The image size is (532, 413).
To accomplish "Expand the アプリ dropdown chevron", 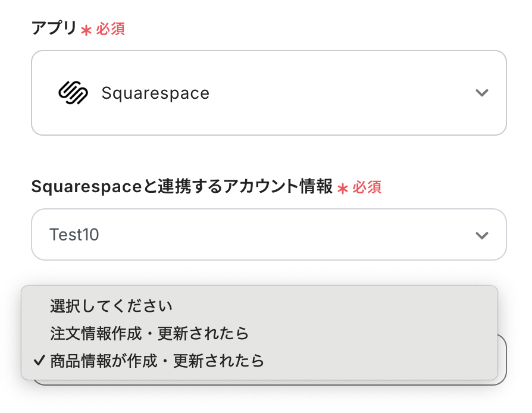I will [x=482, y=93].
